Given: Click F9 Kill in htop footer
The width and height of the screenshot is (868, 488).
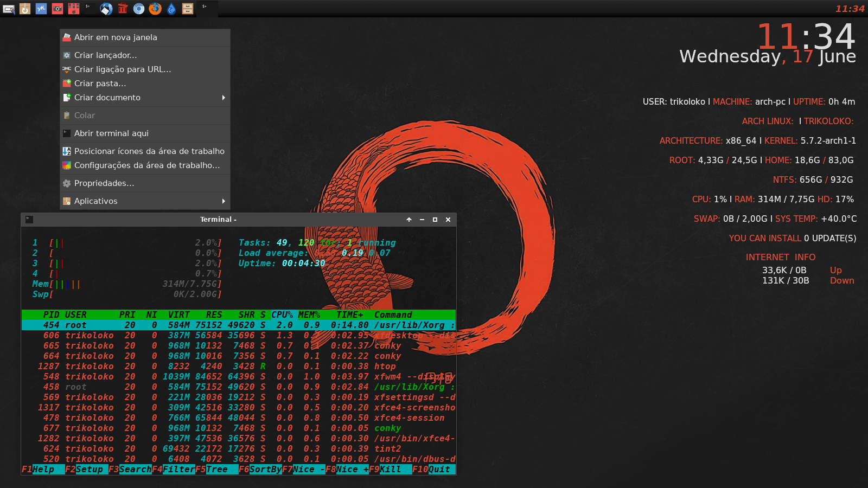Looking at the screenshot, I should point(390,470).
